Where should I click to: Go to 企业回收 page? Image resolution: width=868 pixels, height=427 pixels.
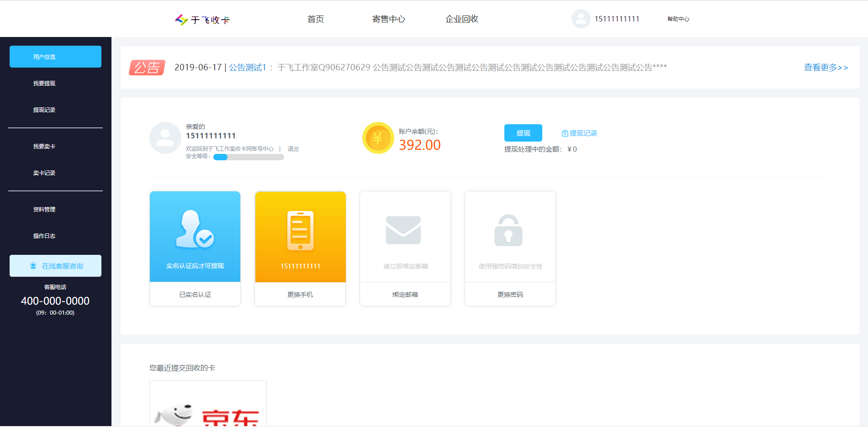pyautogui.click(x=461, y=19)
